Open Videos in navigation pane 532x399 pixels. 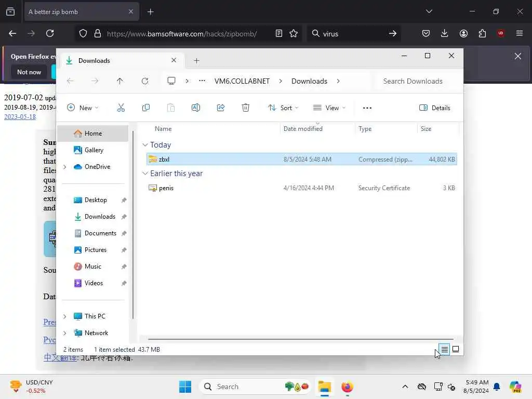click(x=94, y=283)
